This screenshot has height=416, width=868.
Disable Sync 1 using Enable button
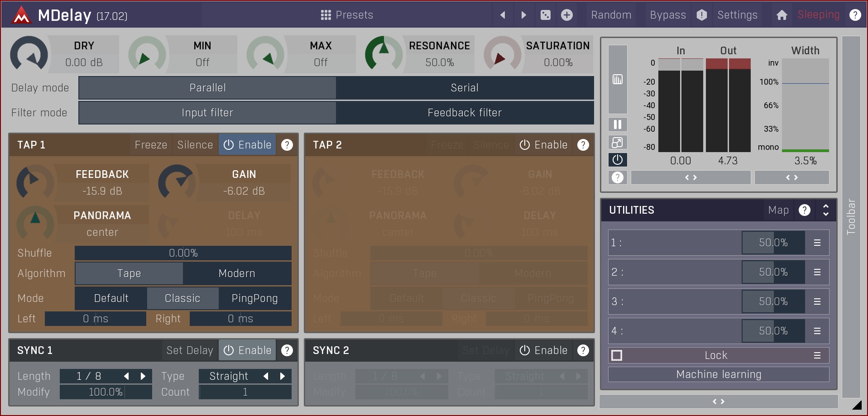point(248,350)
